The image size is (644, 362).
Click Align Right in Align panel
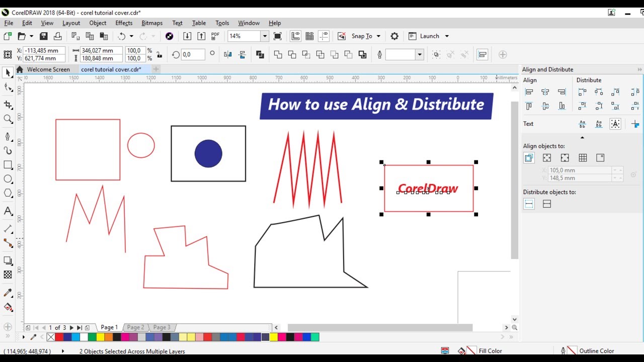click(562, 92)
